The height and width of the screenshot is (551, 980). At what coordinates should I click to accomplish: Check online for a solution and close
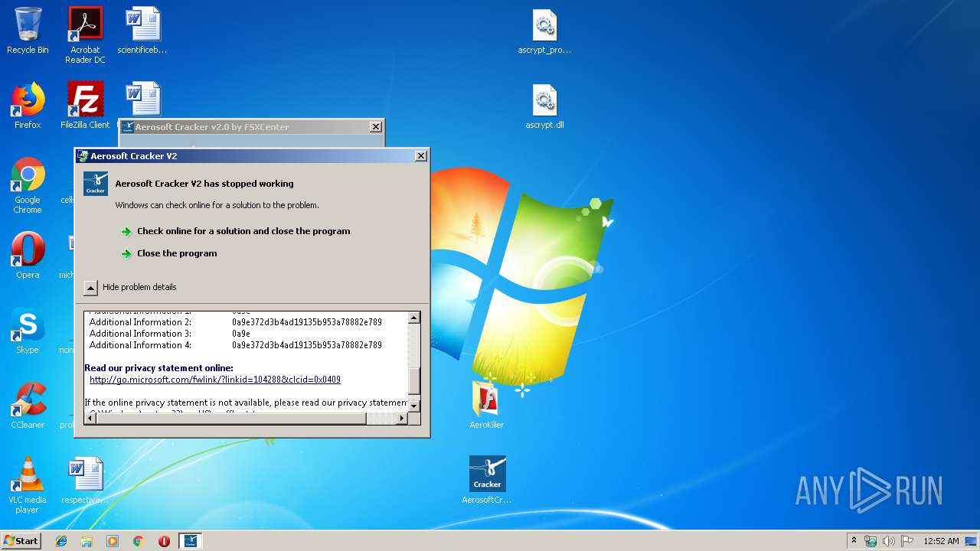(x=243, y=231)
